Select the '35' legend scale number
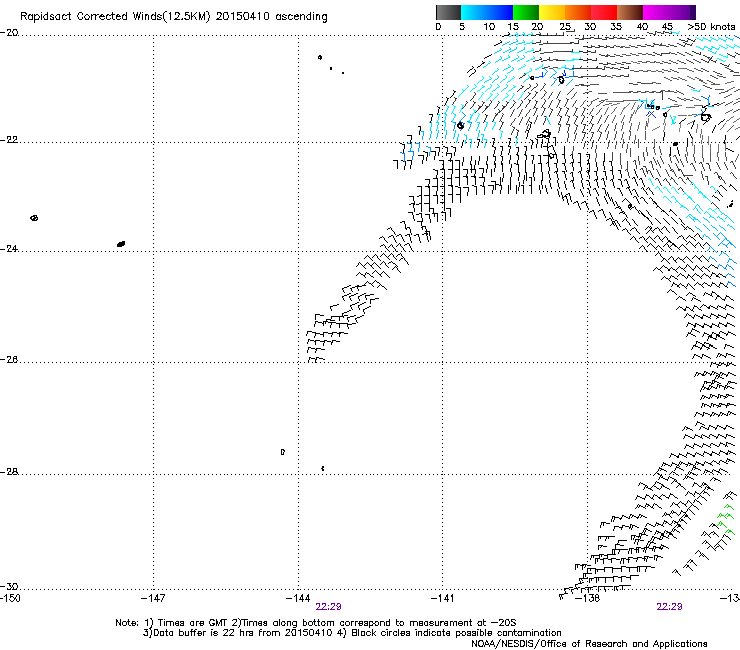The image size is (740, 650). [x=616, y=27]
